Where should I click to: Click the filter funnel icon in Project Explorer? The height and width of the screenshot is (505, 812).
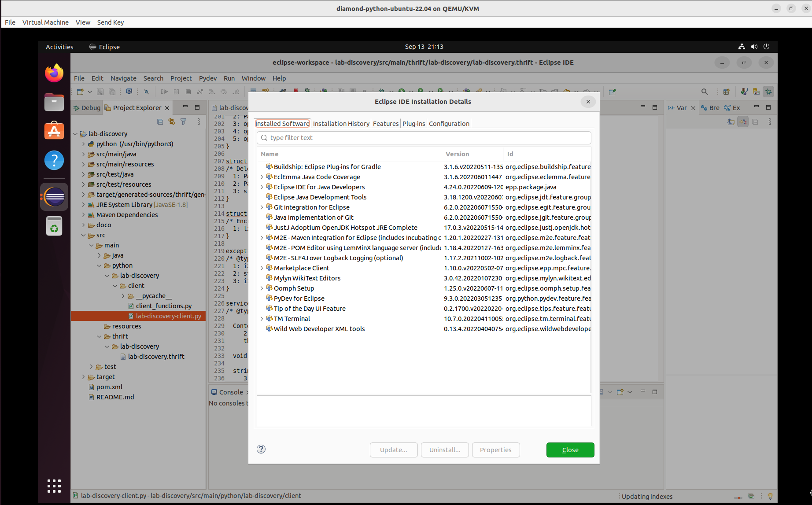tap(184, 122)
